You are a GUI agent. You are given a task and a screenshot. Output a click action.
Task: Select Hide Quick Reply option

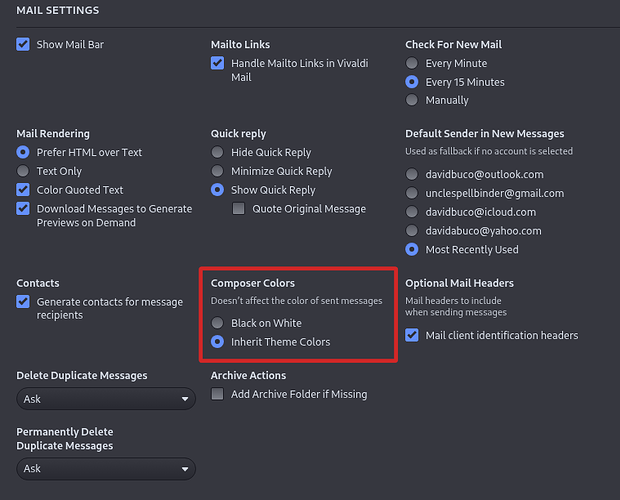point(217,152)
